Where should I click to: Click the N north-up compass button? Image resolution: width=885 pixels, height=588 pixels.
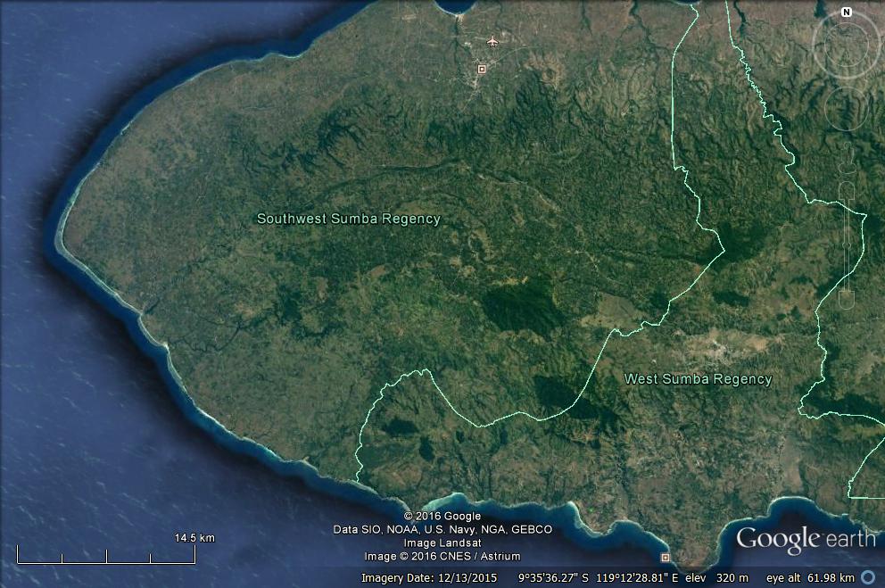pyautogui.click(x=846, y=12)
